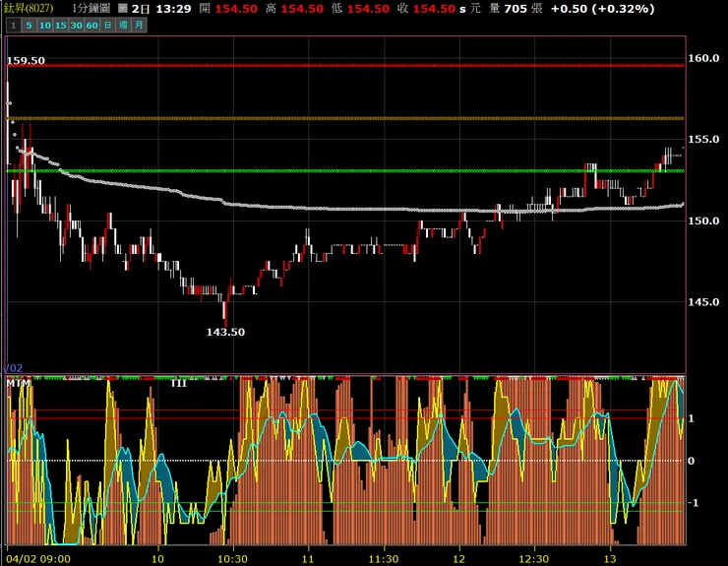Click the 12:30 time axis label
Viewport: 728px width, 566px height.
pyautogui.click(x=534, y=558)
